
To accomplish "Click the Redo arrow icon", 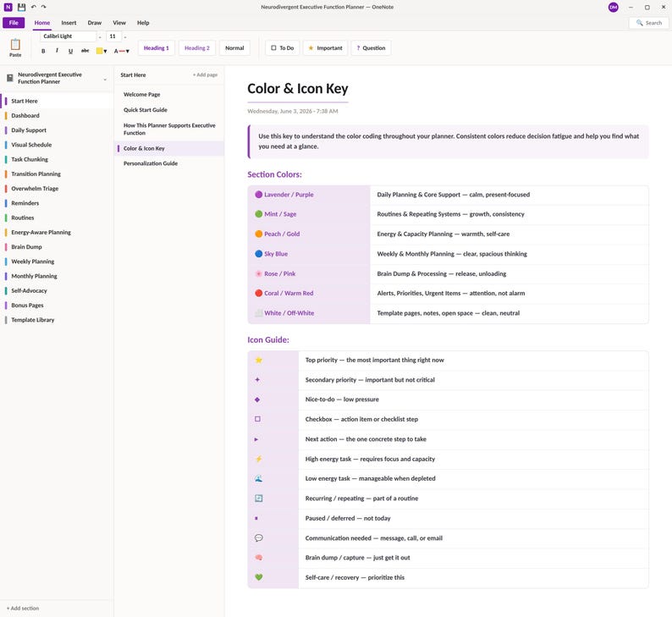I will coord(43,7).
